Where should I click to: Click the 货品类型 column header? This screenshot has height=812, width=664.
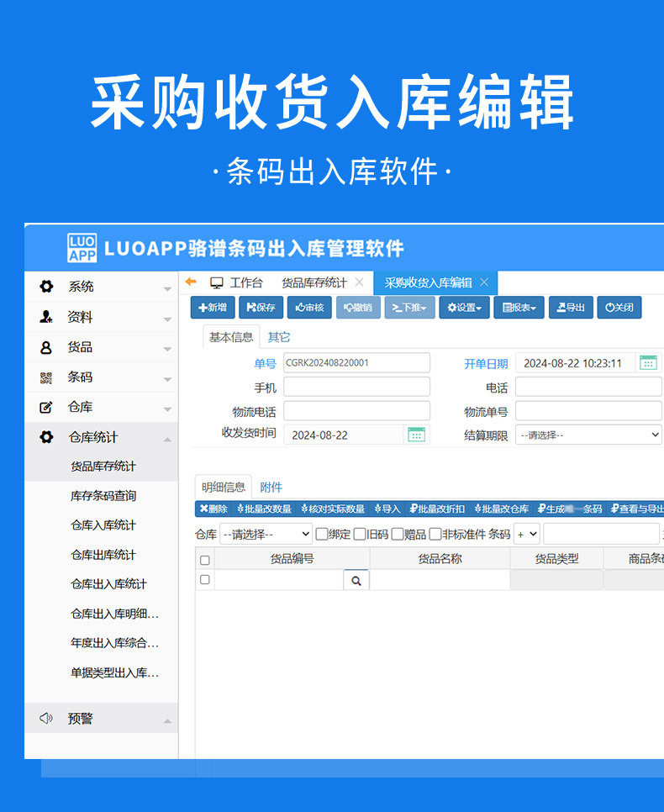(556, 559)
